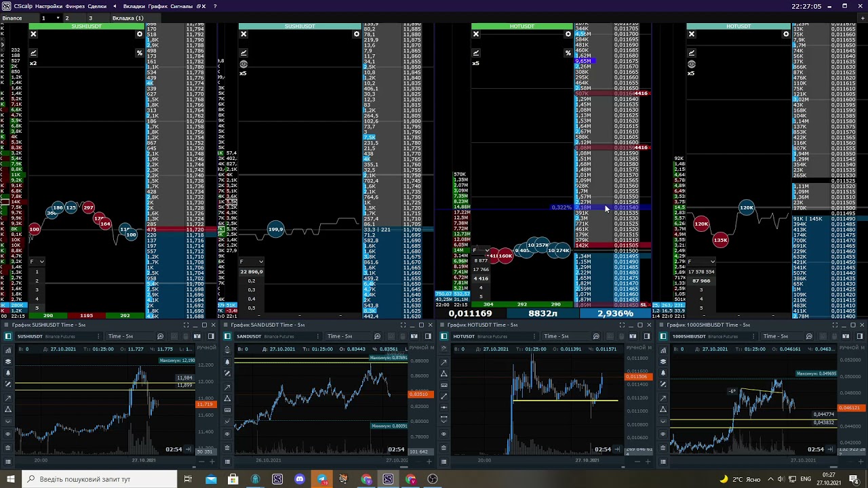Click the Windows taskbar search field
Viewport: 868px width, 488px height.
[98, 479]
